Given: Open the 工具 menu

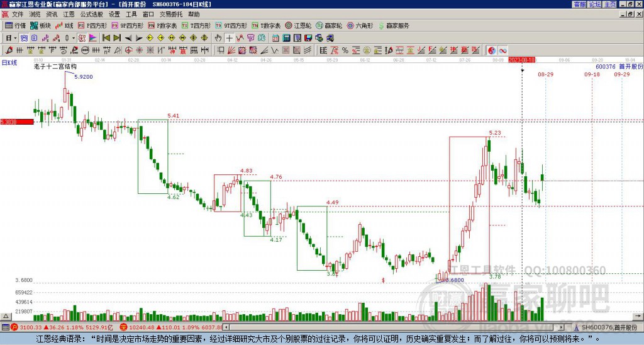Looking at the screenshot, I should click(x=131, y=14).
